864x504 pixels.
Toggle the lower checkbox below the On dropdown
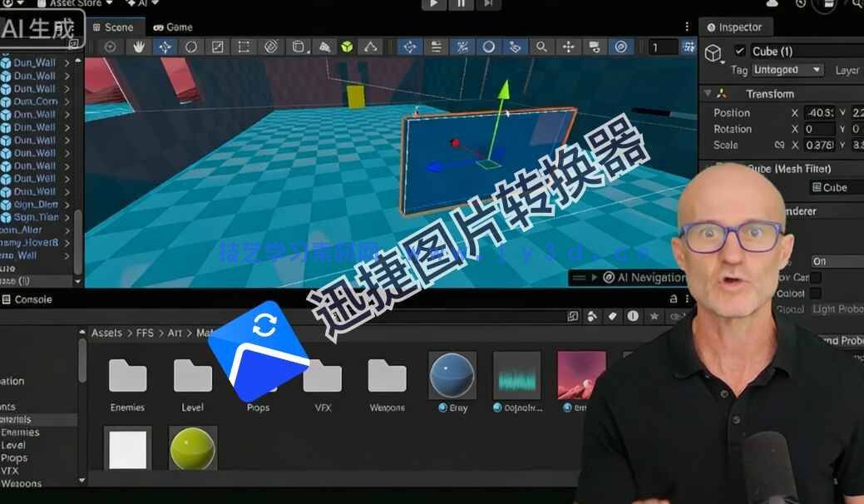817,293
